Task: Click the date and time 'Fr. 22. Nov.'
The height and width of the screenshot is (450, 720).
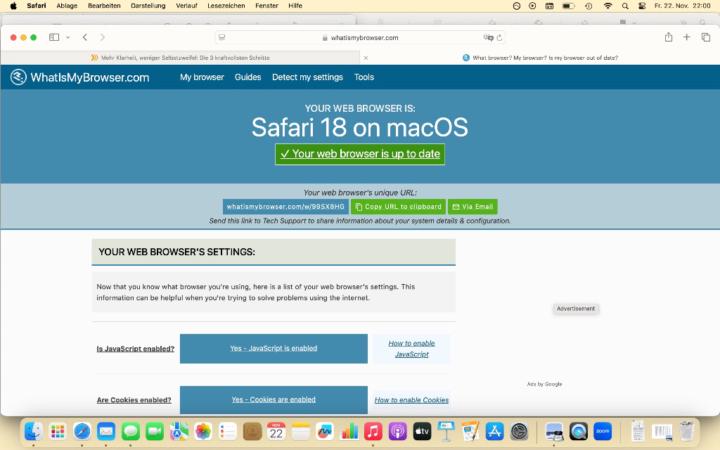Action: pyautogui.click(x=682, y=6)
